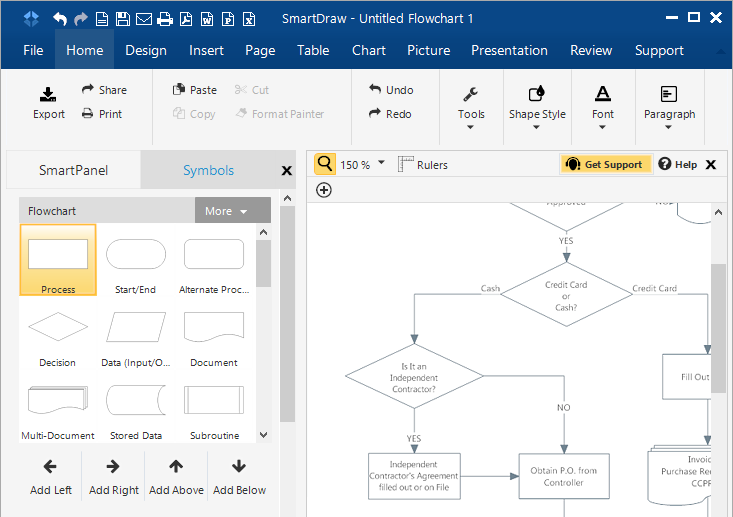The image size is (733, 517).
Task: Click Add Below arrow button
Action: coord(239,477)
